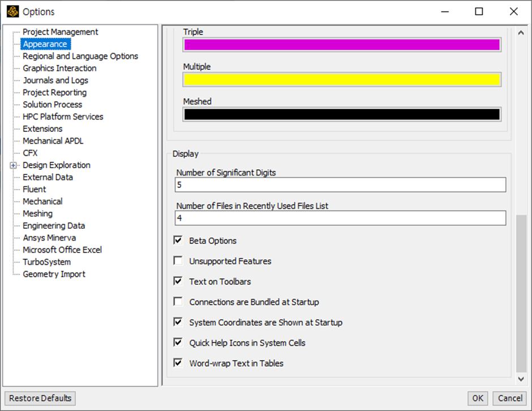This screenshot has height=411, width=532.
Task: Click the Ansys Options window icon
Action: click(12, 11)
